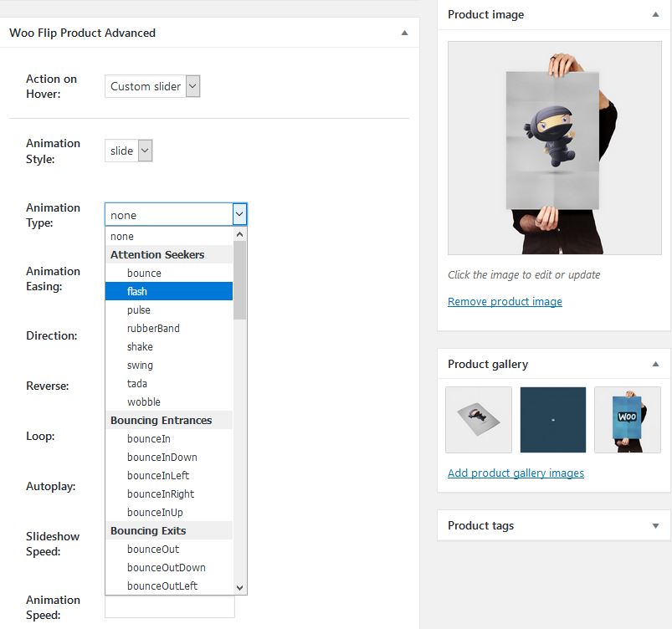Select the 'bounceInDown' option

coord(169,458)
